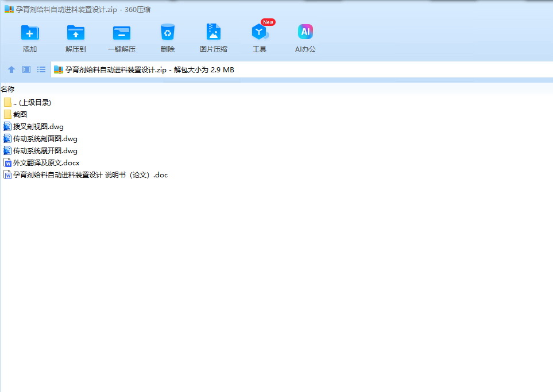Open the AI办公 icon

coord(305,32)
